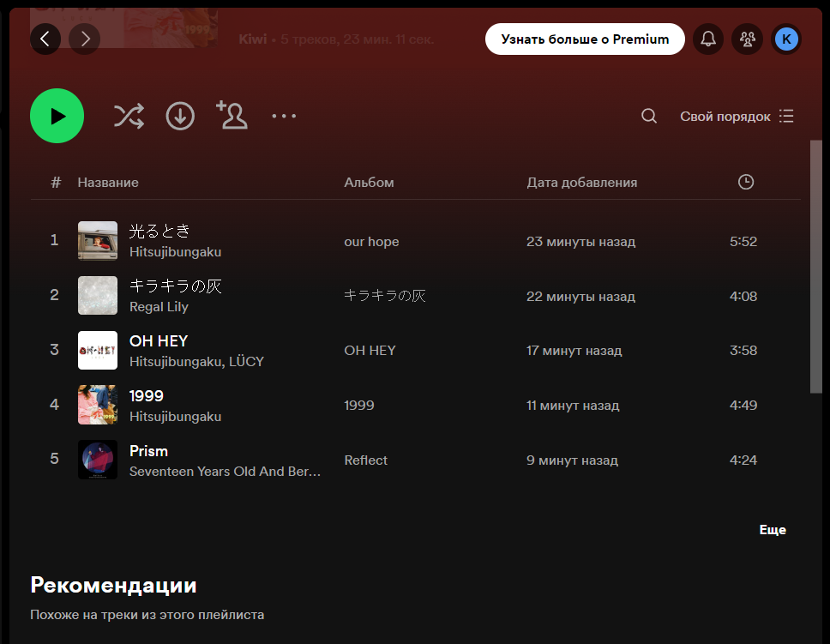Sort by Альбом column header
This screenshot has width=830, height=644.
point(369,182)
